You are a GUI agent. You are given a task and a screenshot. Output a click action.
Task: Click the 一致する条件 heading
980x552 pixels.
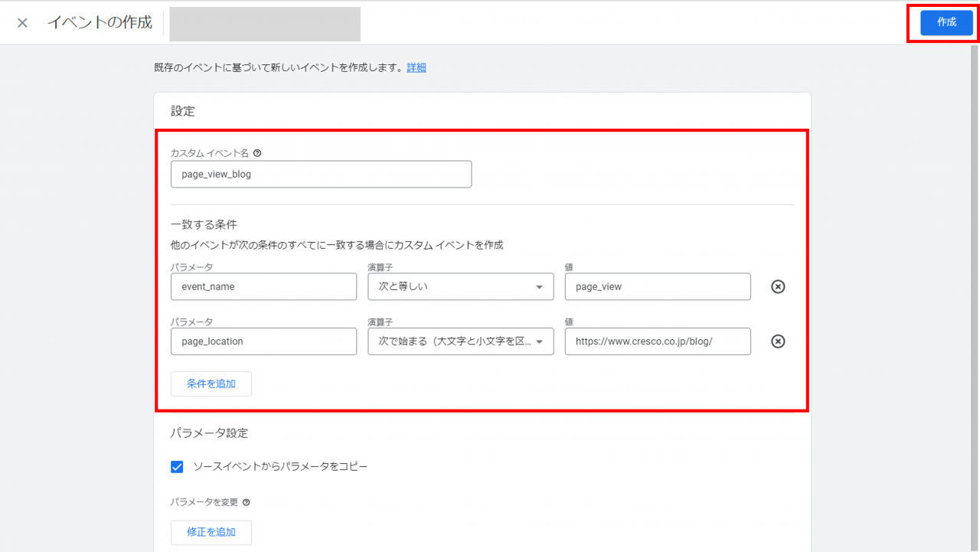[x=204, y=224]
